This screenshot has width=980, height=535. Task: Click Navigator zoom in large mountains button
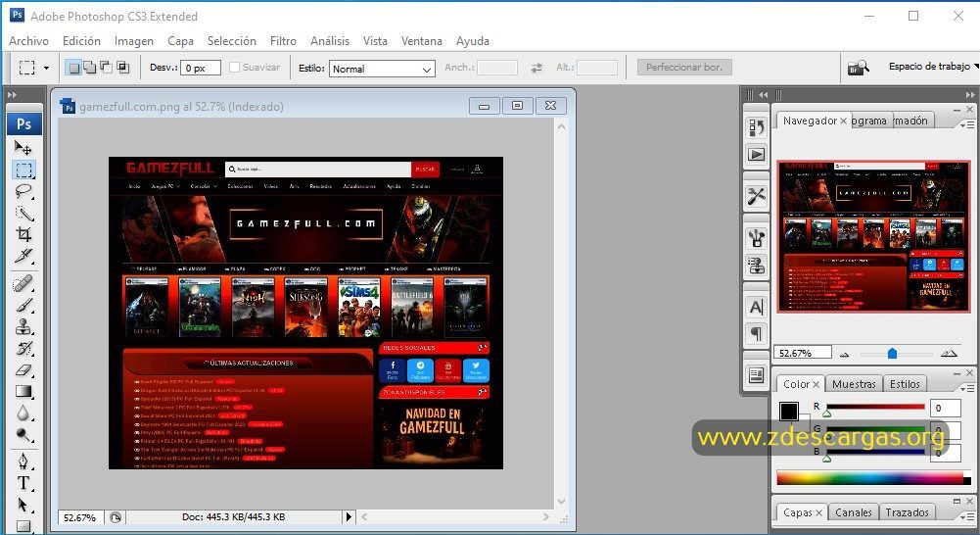(x=949, y=354)
